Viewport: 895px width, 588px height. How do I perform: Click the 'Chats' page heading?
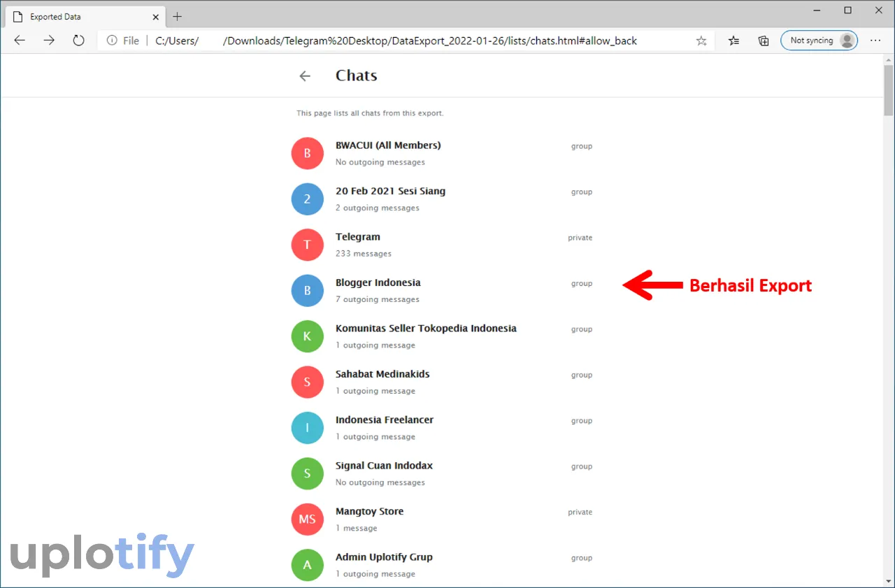point(356,76)
